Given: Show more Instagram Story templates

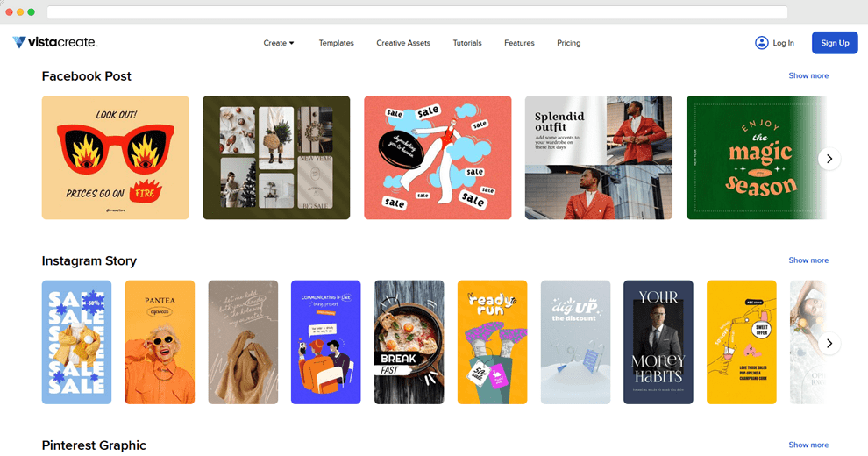Looking at the screenshot, I should coord(808,260).
